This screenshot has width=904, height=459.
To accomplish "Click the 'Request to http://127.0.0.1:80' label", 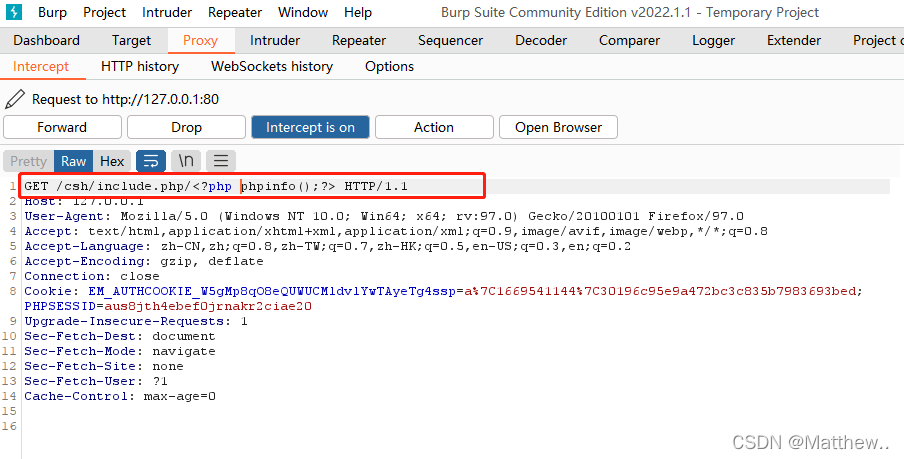I will pyautogui.click(x=125, y=99).
